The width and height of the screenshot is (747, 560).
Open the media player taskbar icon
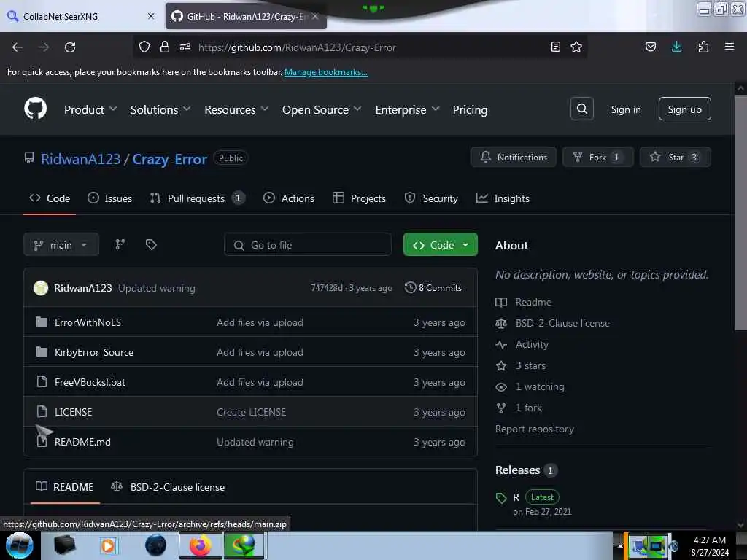(108, 545)
